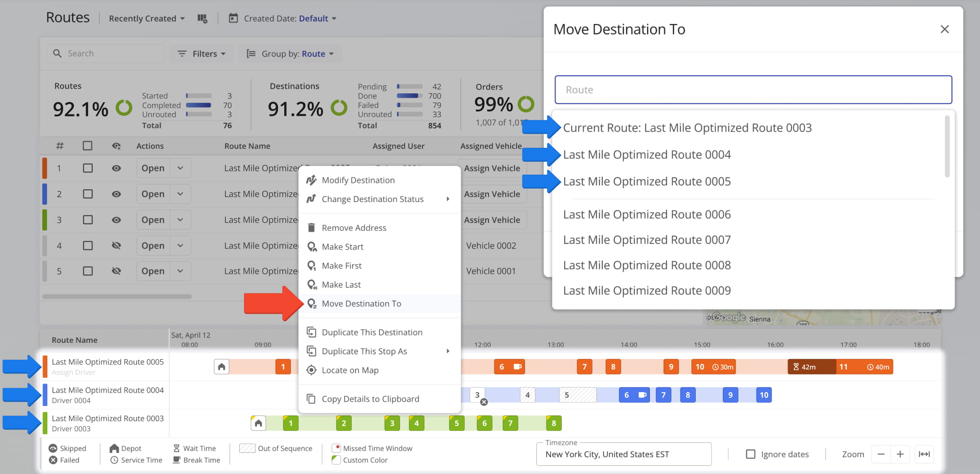Click the Route search field in the panel
This screenshot has height=474, width=980.
(x=753, y=90)
